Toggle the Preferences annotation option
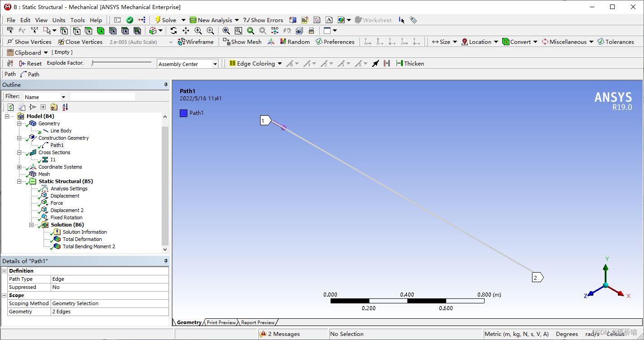This screenshot has width=644, height=340. [x=335, y=42]
